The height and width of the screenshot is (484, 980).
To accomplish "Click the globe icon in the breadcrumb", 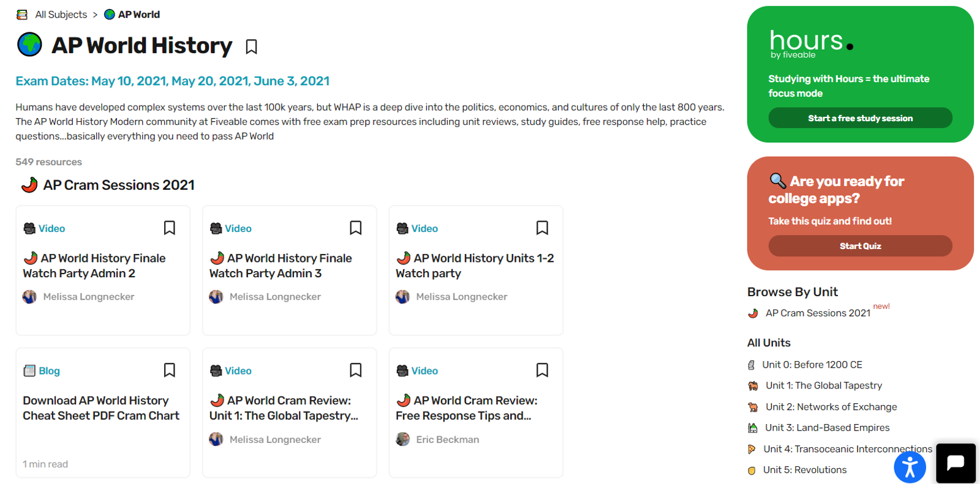I will coord(110,15).
